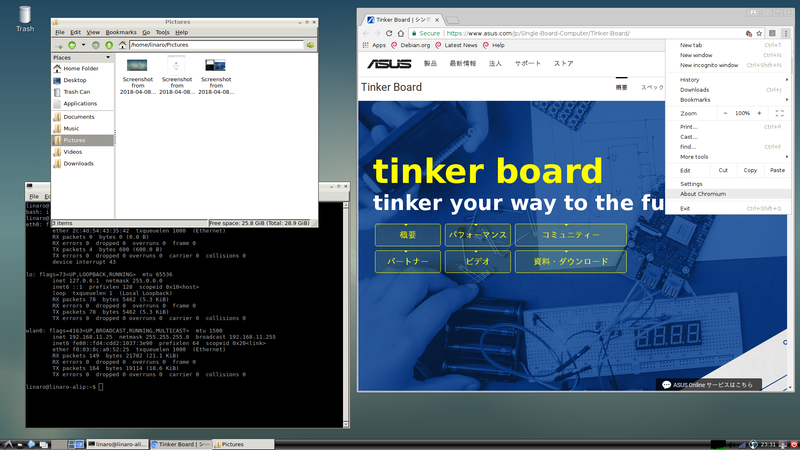Viewport: 800px width, 450px height.
Task: Bookmark this page with the star icon
Action: (x=759, y=33)
